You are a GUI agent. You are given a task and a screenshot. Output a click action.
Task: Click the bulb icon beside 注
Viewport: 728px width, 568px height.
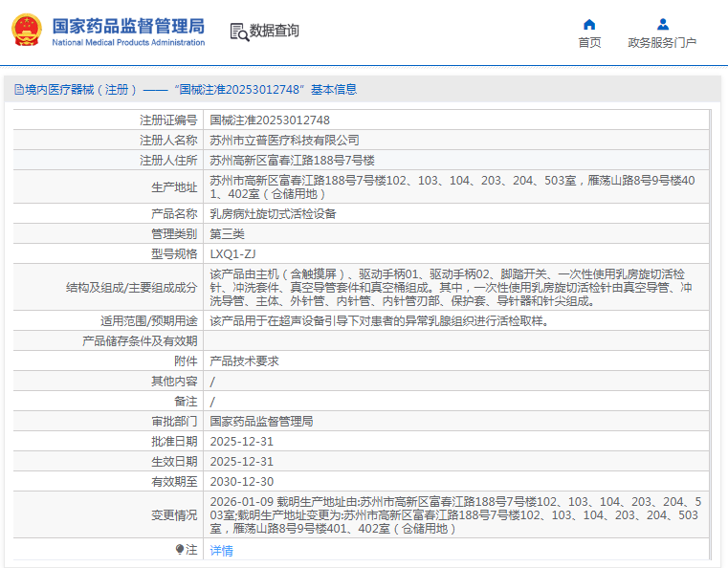(179, 550)
